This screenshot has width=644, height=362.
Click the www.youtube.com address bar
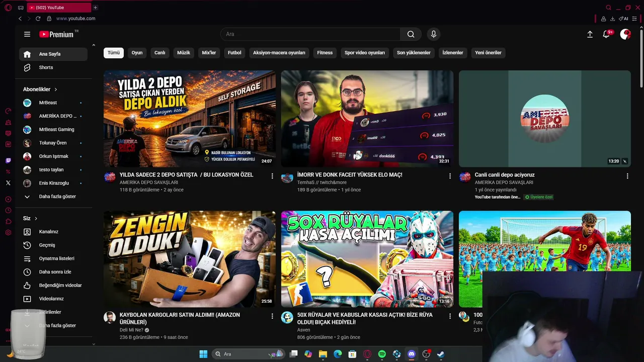(75, 19)
